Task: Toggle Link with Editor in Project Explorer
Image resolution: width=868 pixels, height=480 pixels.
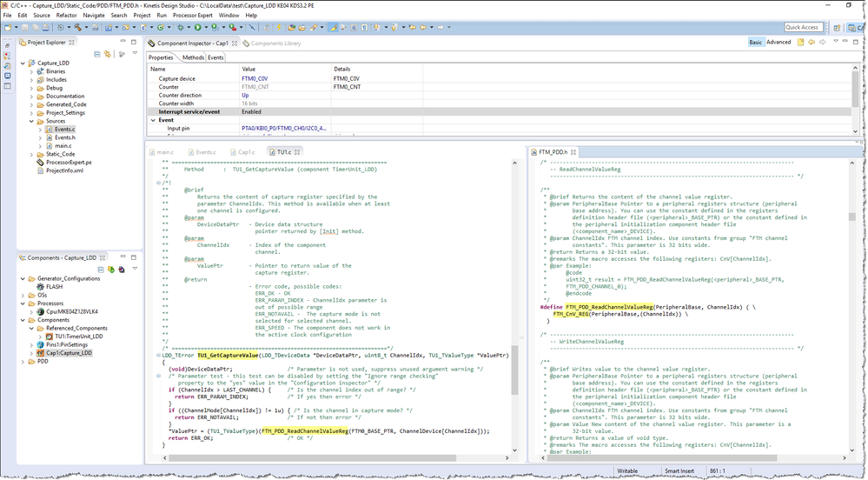Action: pos(108,54)
